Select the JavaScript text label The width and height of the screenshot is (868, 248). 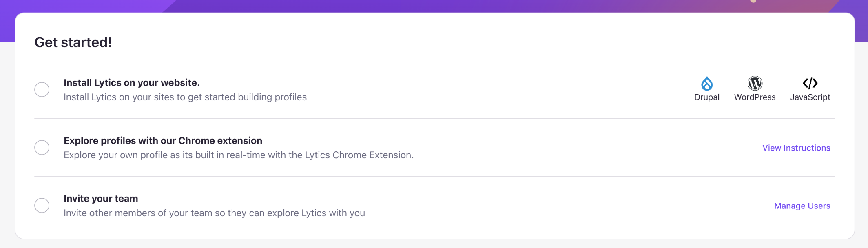pyautogui.click(x=810, y=97)
